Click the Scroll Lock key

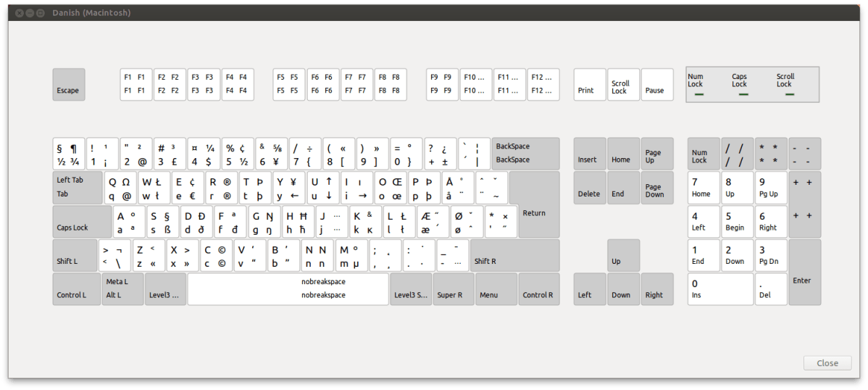pos(624,84)
